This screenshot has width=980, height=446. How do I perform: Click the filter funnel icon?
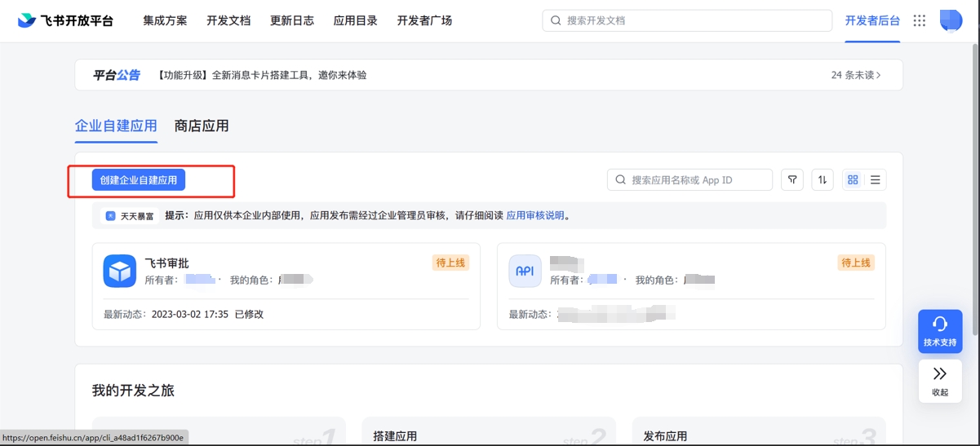792,179
